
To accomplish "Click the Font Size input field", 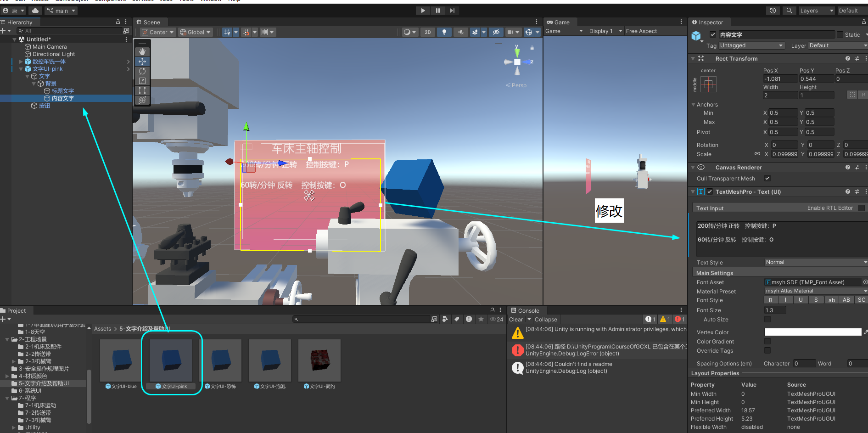I will (x=775, y=310).
